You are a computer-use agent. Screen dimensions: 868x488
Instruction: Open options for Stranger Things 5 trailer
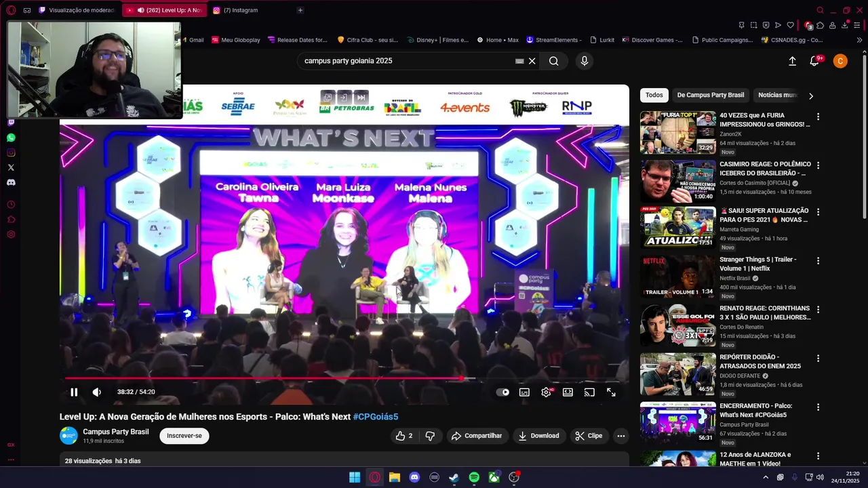[818, 260]
